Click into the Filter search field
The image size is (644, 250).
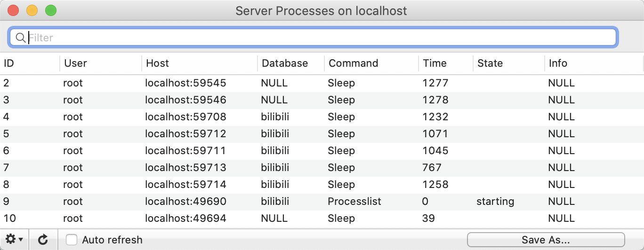[x=320, y=38]
